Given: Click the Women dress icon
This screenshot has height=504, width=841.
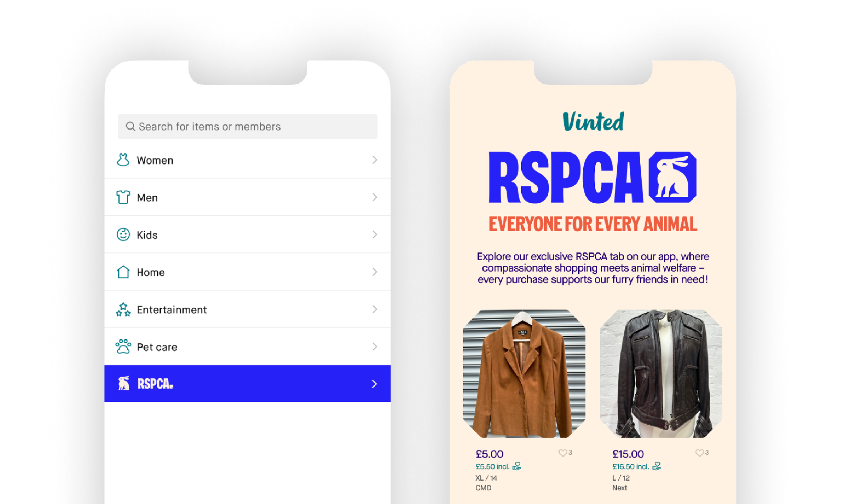Looking at the screenshot, I should point(123,160).
